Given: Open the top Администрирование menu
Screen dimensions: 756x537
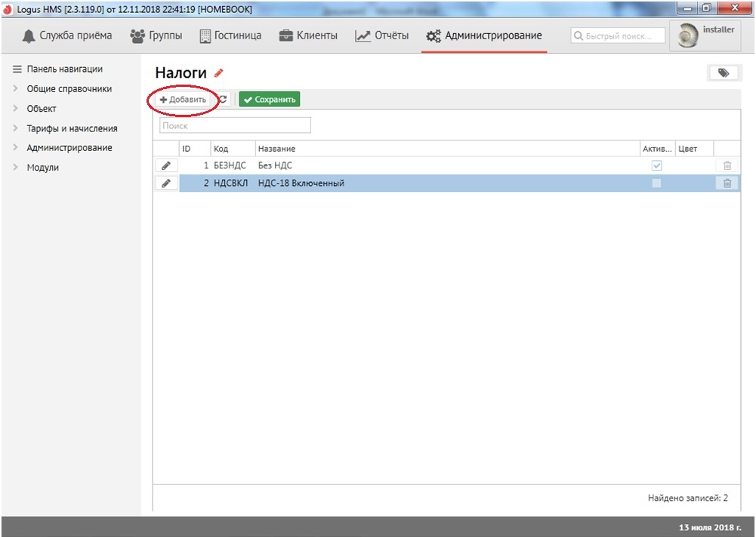Looking at the screenshot, I should pos(484,35).
